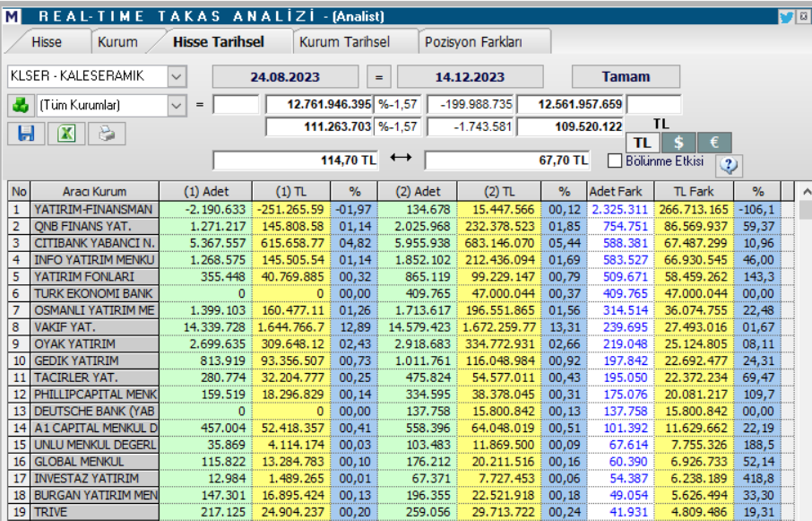Sort by (2) Adet column header

pos(418,192)
